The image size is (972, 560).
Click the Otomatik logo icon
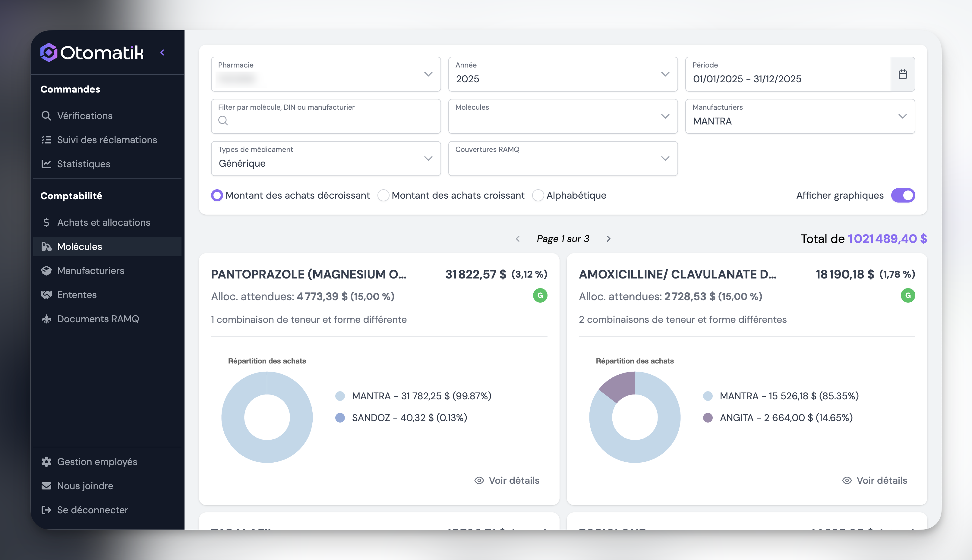(49, 53)
